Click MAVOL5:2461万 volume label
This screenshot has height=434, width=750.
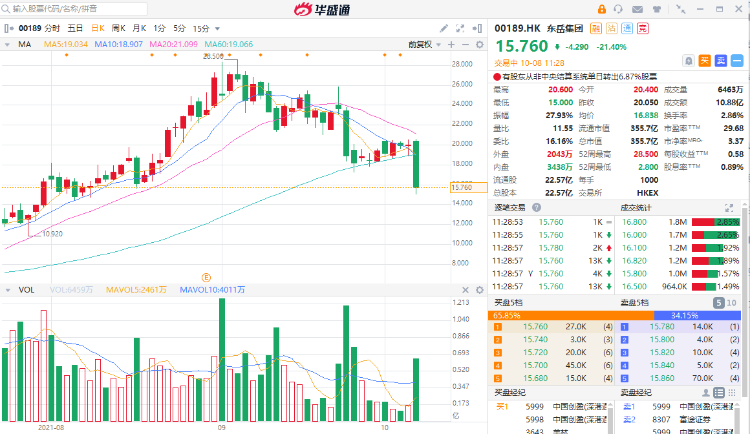[136, 290]
